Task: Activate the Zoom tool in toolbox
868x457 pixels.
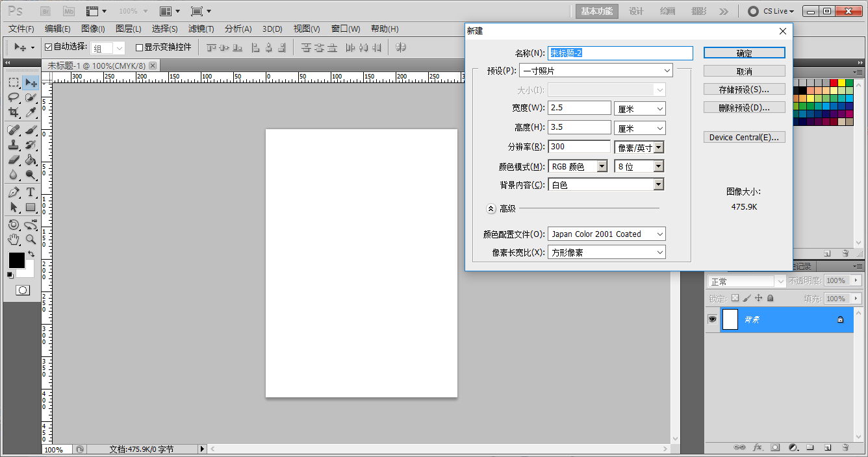Action: point(31,240)
